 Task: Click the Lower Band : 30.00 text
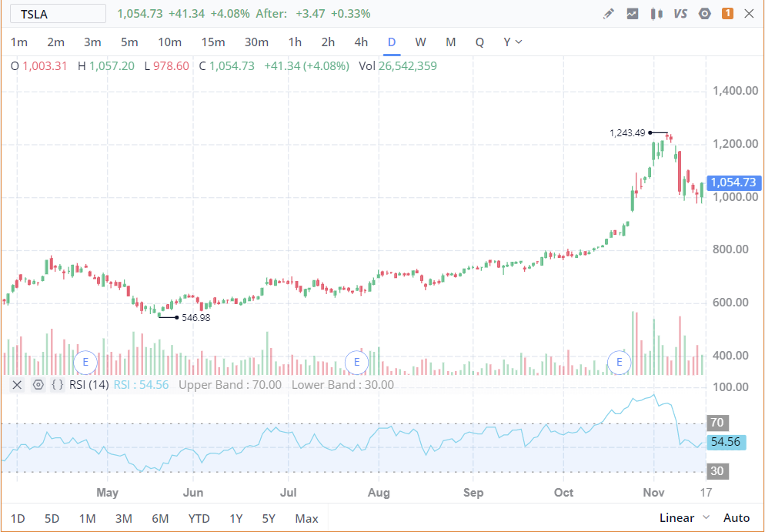click(x=342, y=385)
